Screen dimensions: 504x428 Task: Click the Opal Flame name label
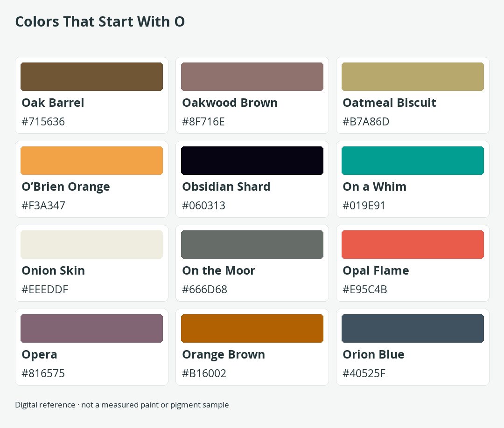pos(376,271)
